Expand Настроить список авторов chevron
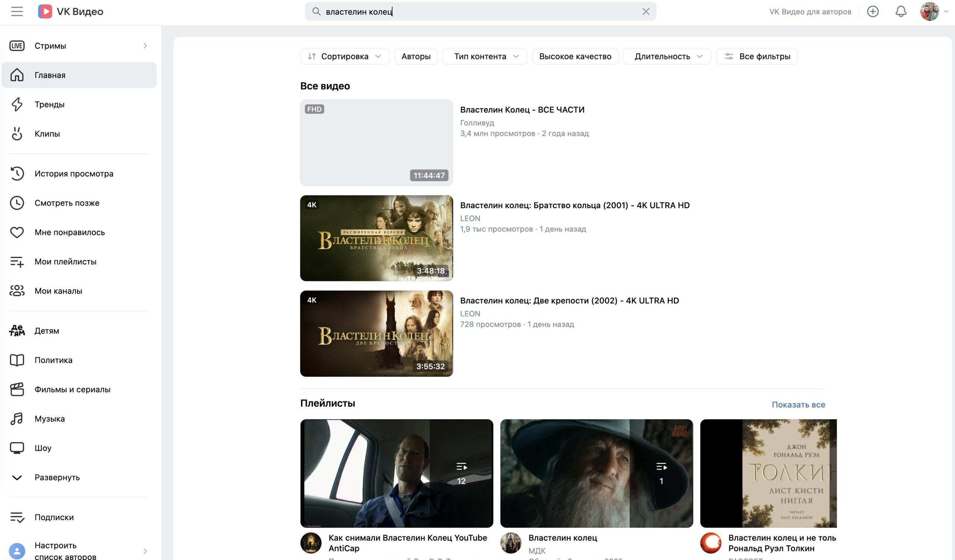 click(145, 551)
